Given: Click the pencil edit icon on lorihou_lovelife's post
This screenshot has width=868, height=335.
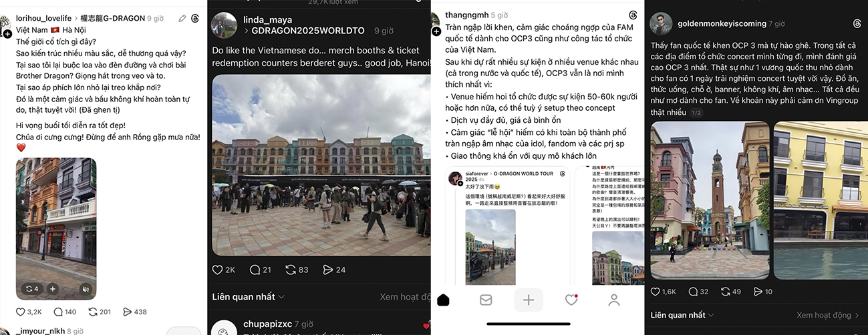Looking at the screenshot, I should point(182,18).
